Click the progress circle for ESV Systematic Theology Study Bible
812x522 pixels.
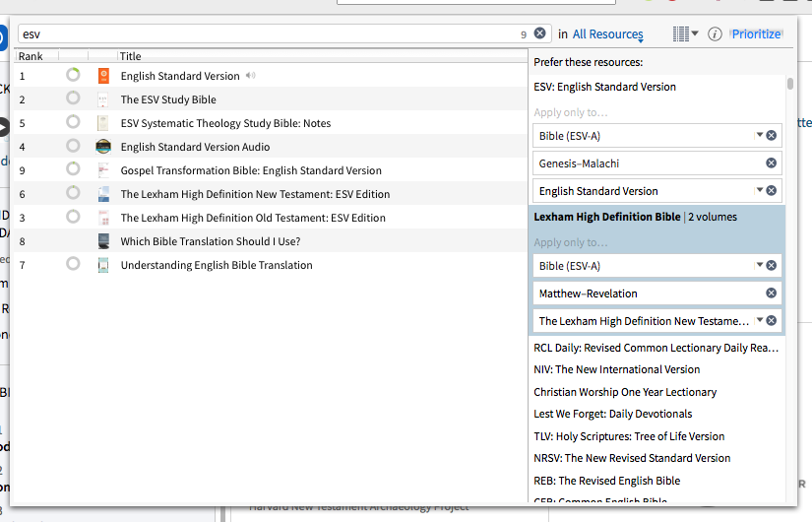click(x=73, y=122)
